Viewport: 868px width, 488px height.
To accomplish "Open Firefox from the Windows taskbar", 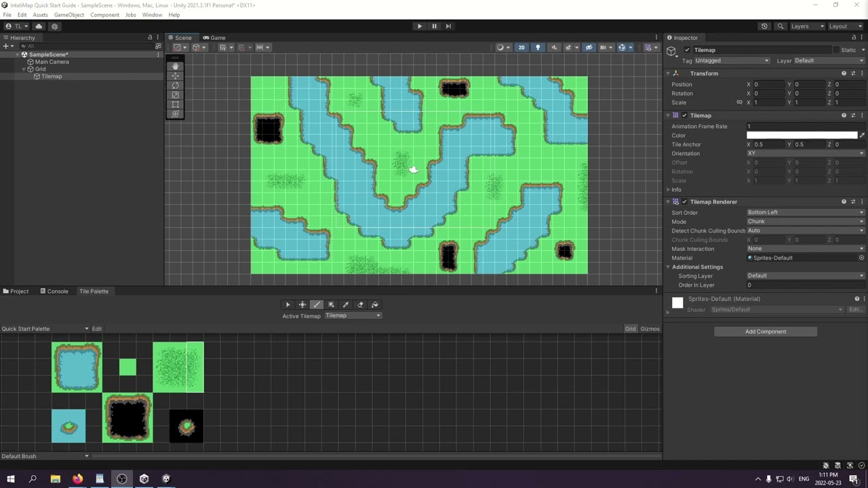I will pos(77,479).
